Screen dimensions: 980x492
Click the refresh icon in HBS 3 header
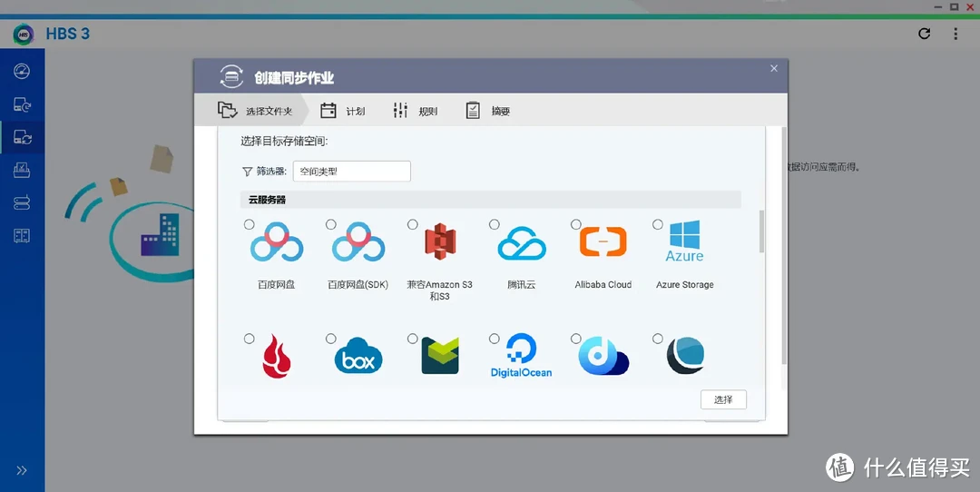[x=924, y=34]
